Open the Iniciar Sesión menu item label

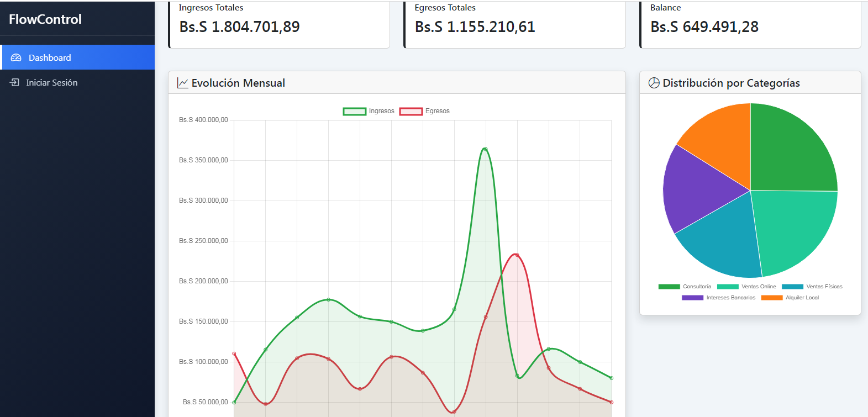tap(51, 82)
